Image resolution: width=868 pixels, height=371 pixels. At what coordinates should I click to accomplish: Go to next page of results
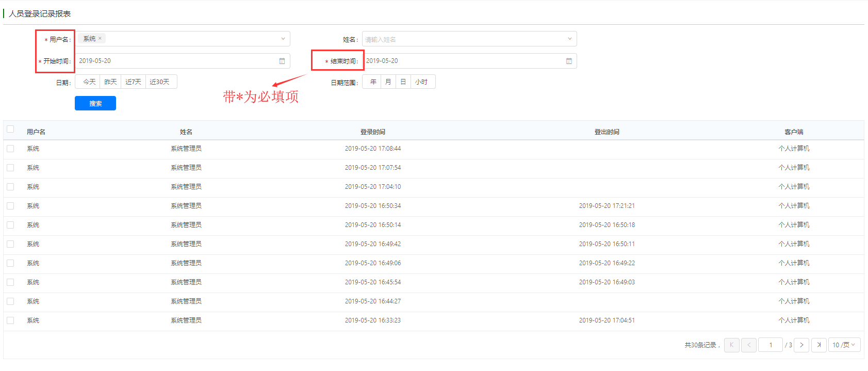(801, 345)
